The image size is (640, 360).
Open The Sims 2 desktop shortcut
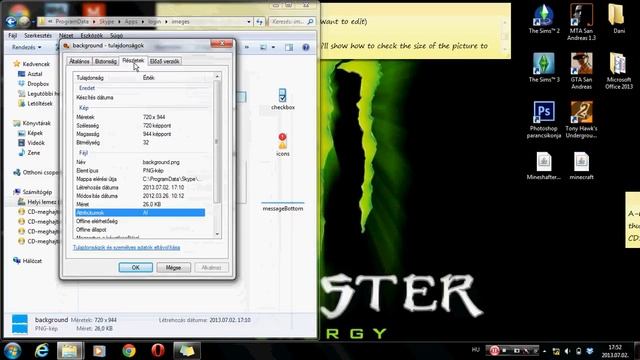point(544,20)
